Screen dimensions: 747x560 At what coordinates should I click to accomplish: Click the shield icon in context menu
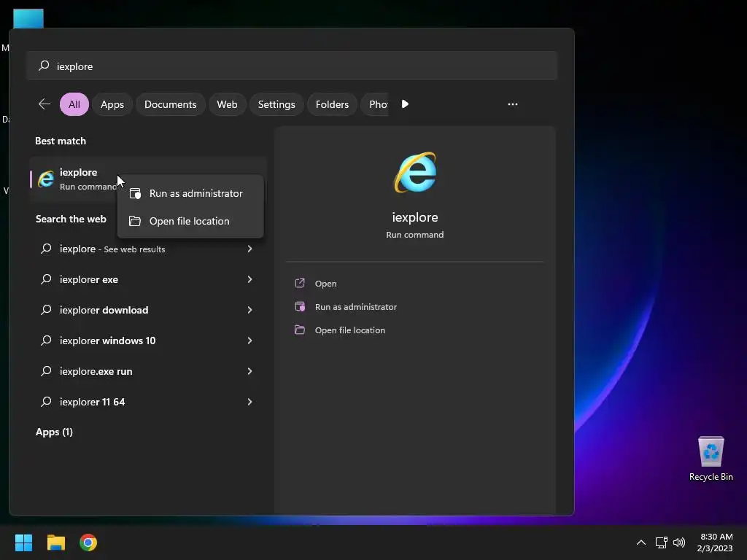135,193
